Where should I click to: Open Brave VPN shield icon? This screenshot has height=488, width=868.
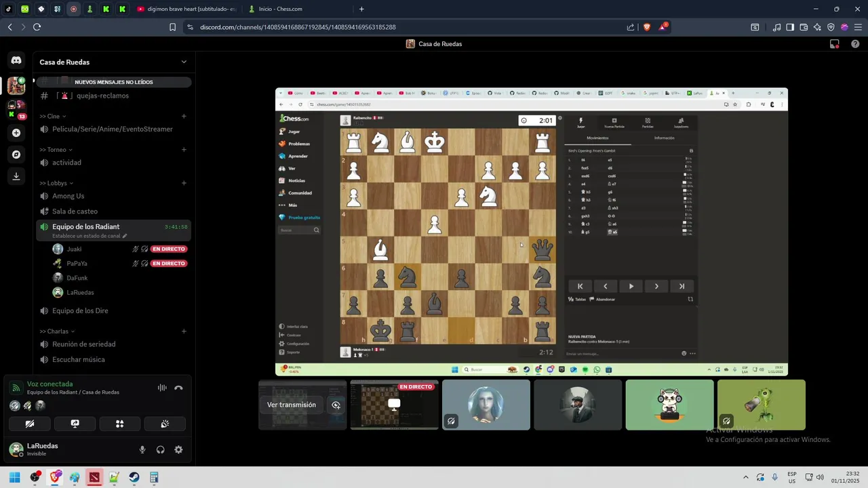click(831, 27)
